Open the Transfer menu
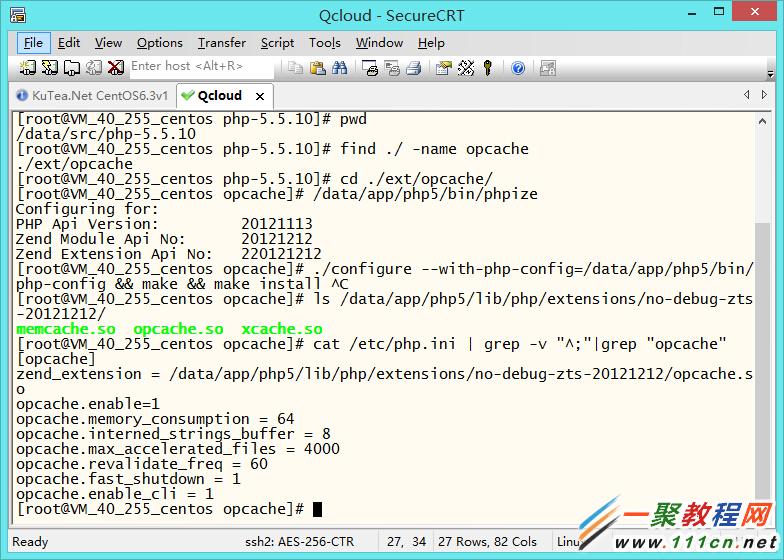Viewport: 784px width, 560px height. pos(222,43)
